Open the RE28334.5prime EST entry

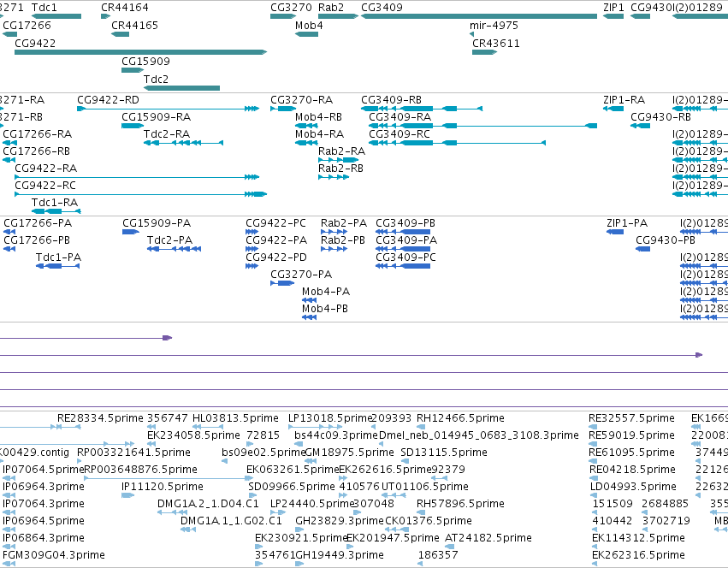tap(100, 418)
